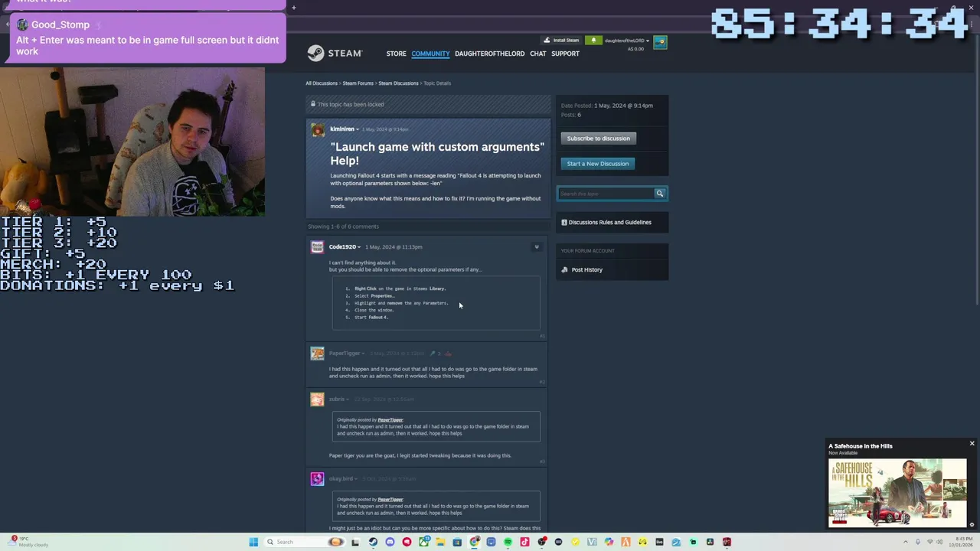
Task: Click the user avatar in Steam header
Action: tap(660, 42)
